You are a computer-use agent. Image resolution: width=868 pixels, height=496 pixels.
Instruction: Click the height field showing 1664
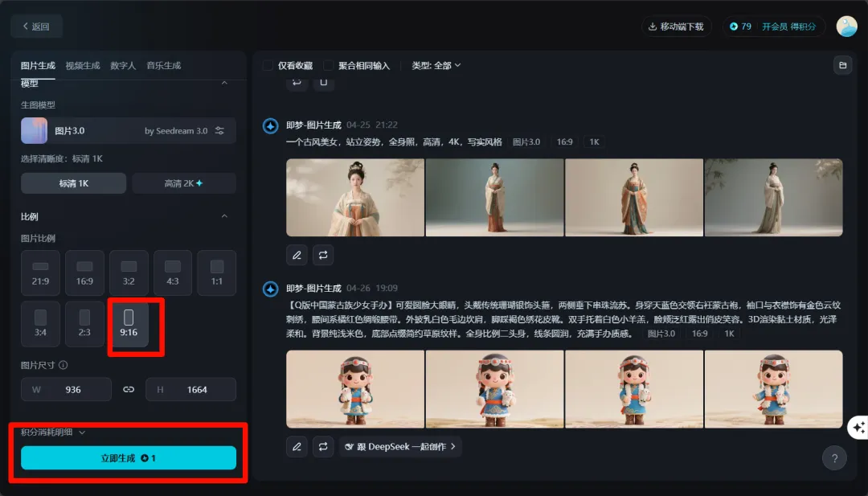(x=191, y=390)
